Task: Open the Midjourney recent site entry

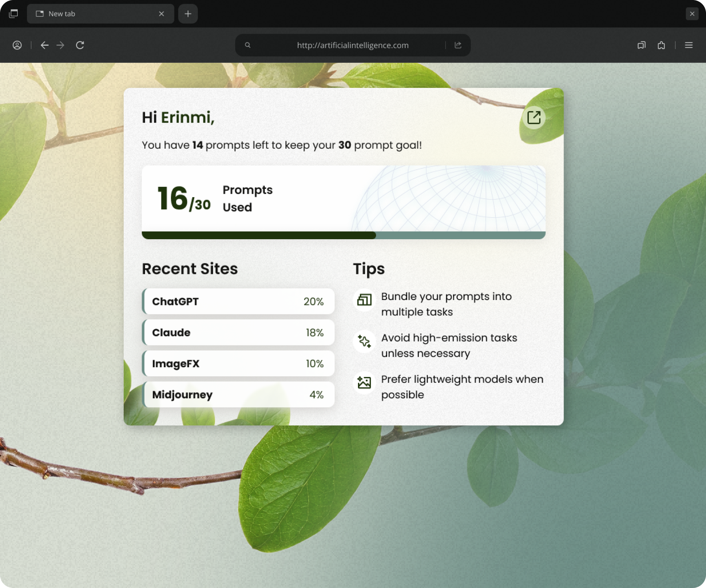Action: click(238, 395)
